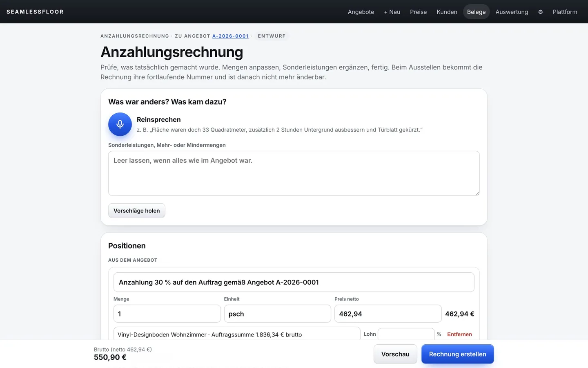Screen dimensions: 588x368
Task: Select the Anzahlungsrechnung page heading
Action: 172,52
